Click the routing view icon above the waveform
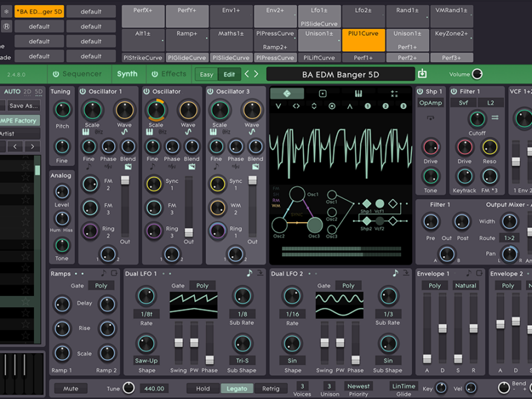This screenshot has height=399, width=532. coord(288,93)
